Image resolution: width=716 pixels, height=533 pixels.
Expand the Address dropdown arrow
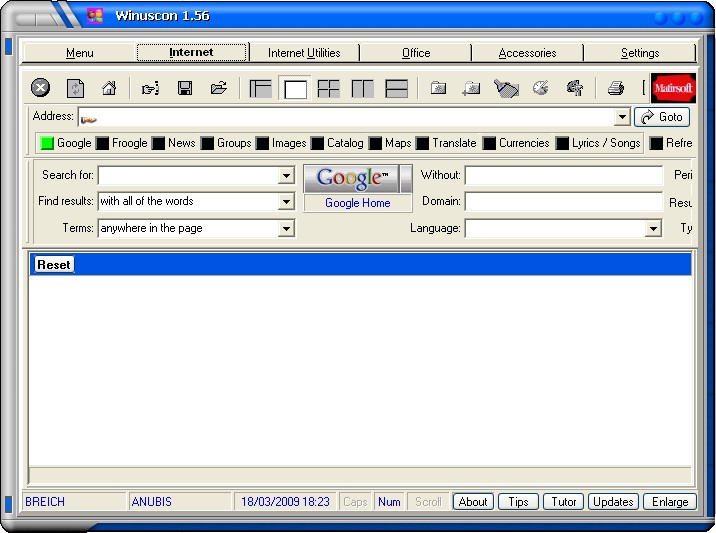point(622,117)
